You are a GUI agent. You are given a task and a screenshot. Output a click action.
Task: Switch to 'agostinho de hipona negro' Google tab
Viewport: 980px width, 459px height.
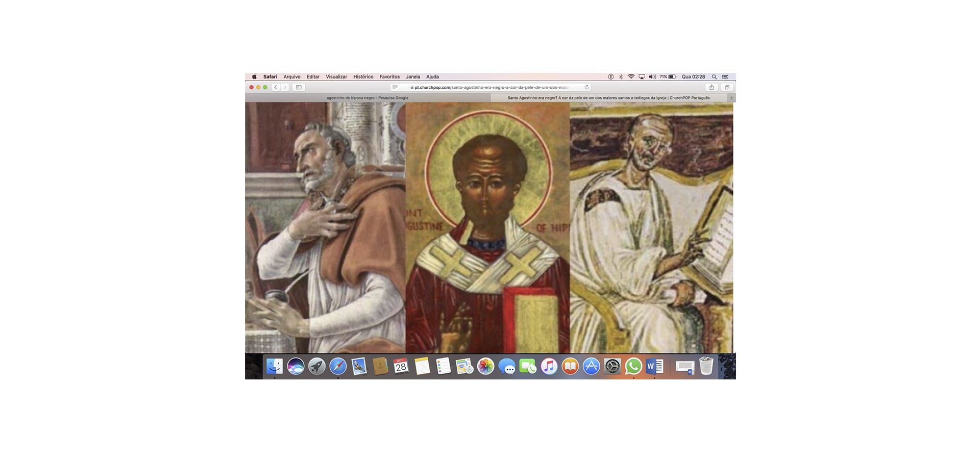click(x=367, y=98)
